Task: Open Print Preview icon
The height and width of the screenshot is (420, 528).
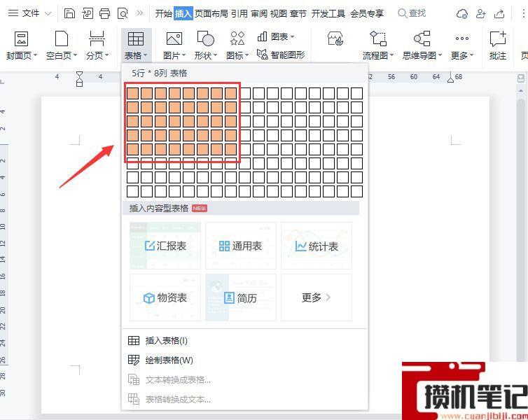Action: click(x=123, y=13)
